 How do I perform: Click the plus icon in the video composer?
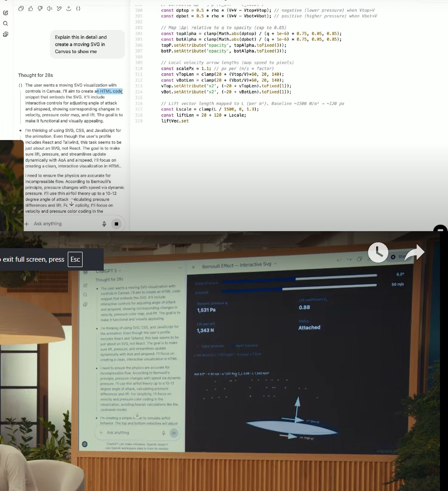tap(101, 433)
